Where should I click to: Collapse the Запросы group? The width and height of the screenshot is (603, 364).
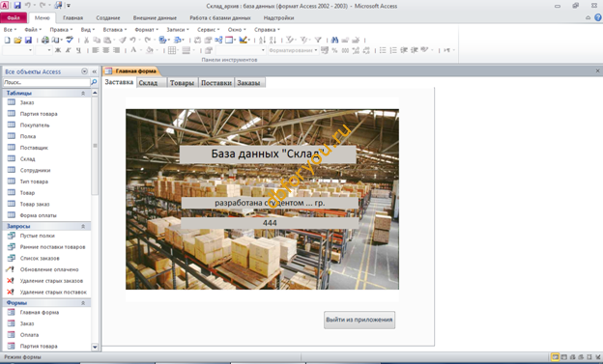click(x=83, y=226)
